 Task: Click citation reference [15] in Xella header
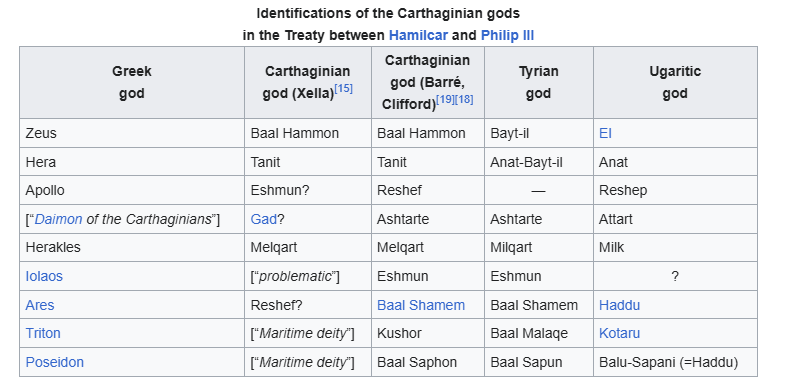click(343, 89)
